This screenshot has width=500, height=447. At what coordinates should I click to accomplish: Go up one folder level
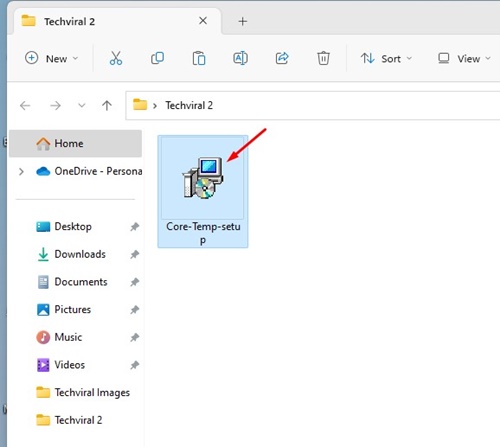point(107,106)
